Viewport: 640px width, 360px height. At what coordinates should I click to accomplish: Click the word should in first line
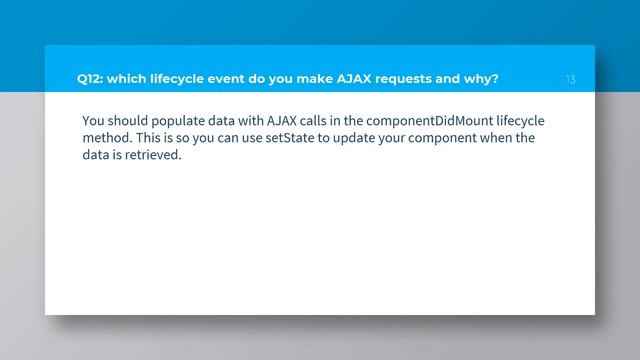(128, 121)
